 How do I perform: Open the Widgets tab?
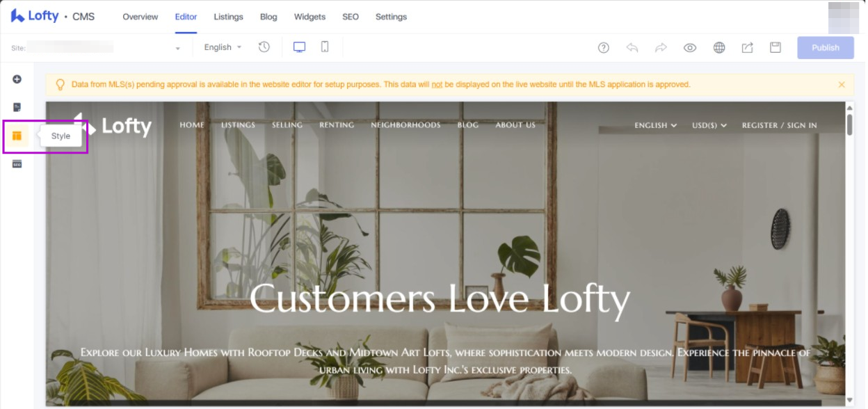click(310, 17)
